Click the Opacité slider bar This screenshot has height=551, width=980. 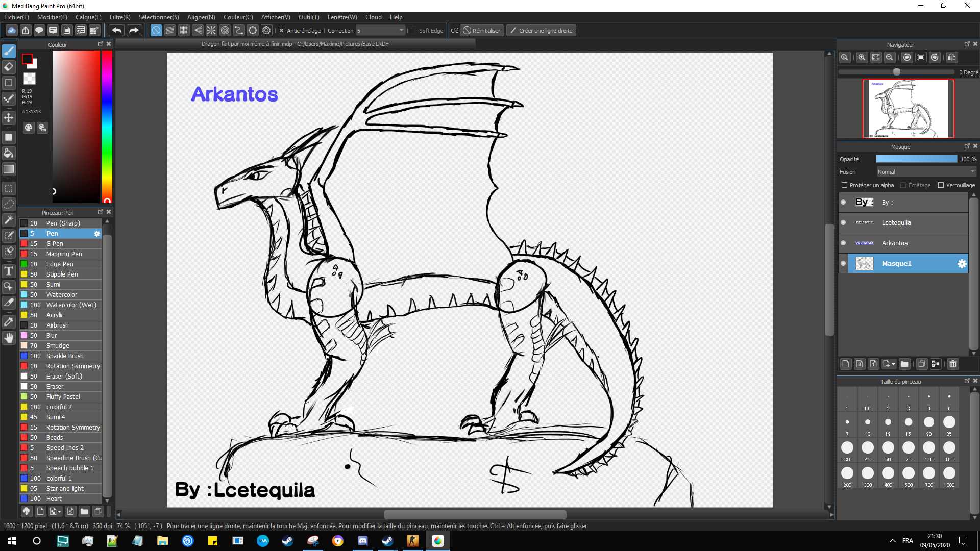tap(916, 159)
